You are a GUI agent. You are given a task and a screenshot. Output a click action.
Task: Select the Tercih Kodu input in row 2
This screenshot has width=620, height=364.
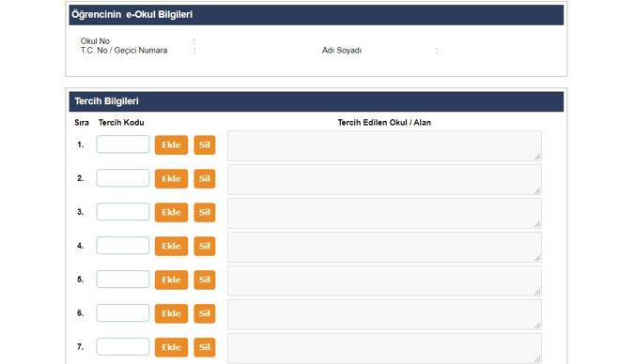click(x=122, y=178)
